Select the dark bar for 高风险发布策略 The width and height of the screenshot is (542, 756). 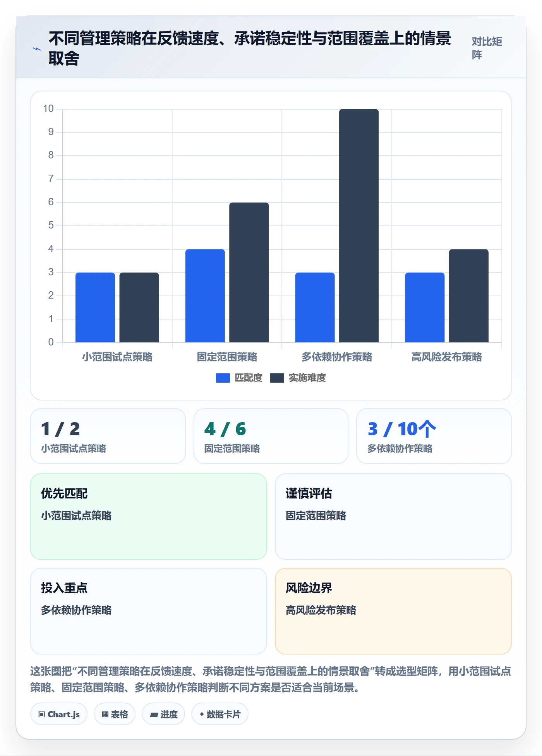(469, 296)
